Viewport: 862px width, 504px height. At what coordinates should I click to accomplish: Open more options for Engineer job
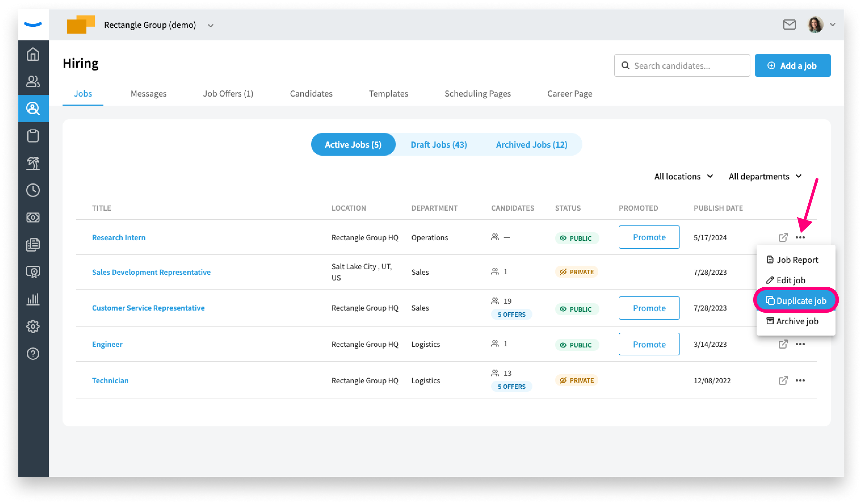[800, 344]
